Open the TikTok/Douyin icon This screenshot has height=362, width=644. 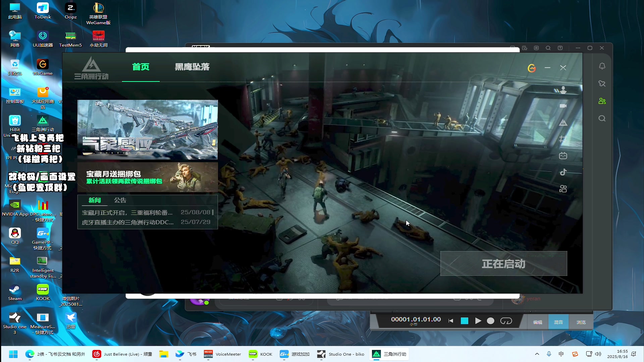coord(563,172)
